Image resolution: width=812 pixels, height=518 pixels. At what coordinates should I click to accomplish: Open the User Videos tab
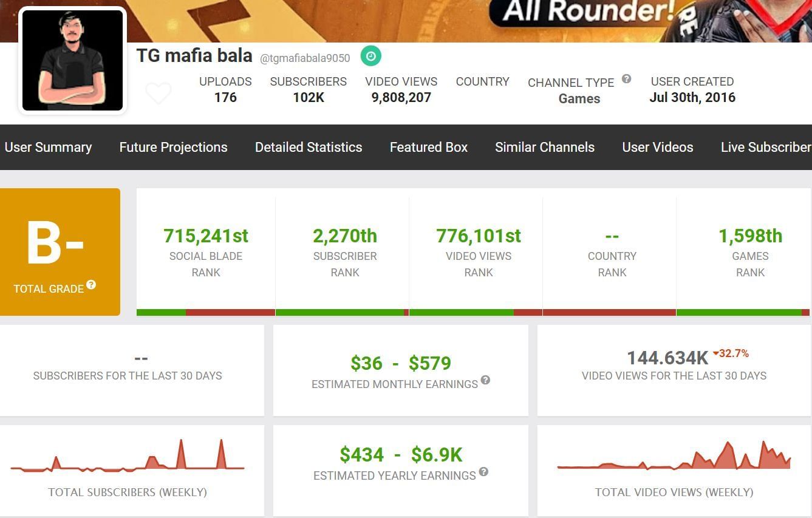click(658, 147)
